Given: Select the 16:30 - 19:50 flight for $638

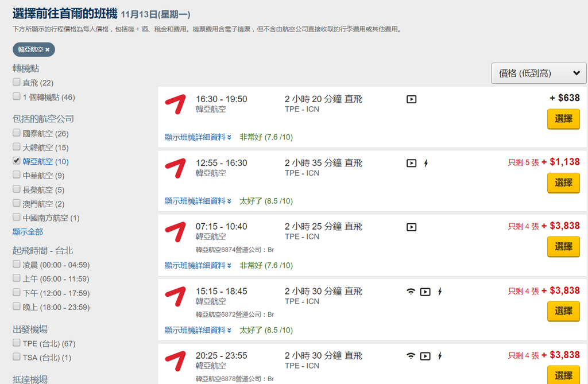Looking at the screenshot, I should pos(563,119).
